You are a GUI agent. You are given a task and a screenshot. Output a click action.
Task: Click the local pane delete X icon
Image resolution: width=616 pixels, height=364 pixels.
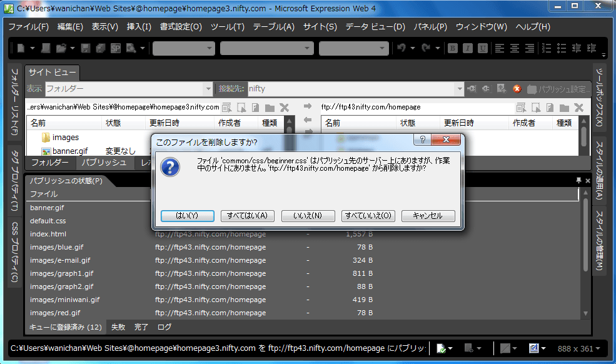(285, 108)
